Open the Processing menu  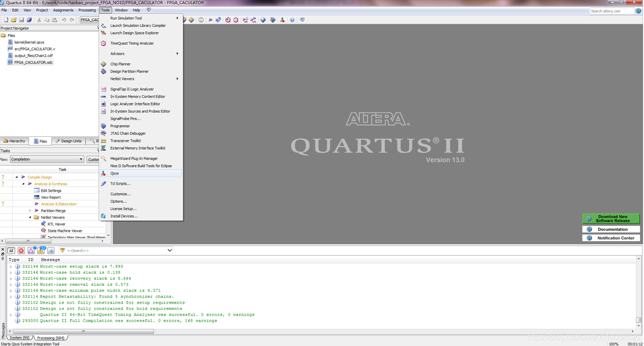pos(87,10)
